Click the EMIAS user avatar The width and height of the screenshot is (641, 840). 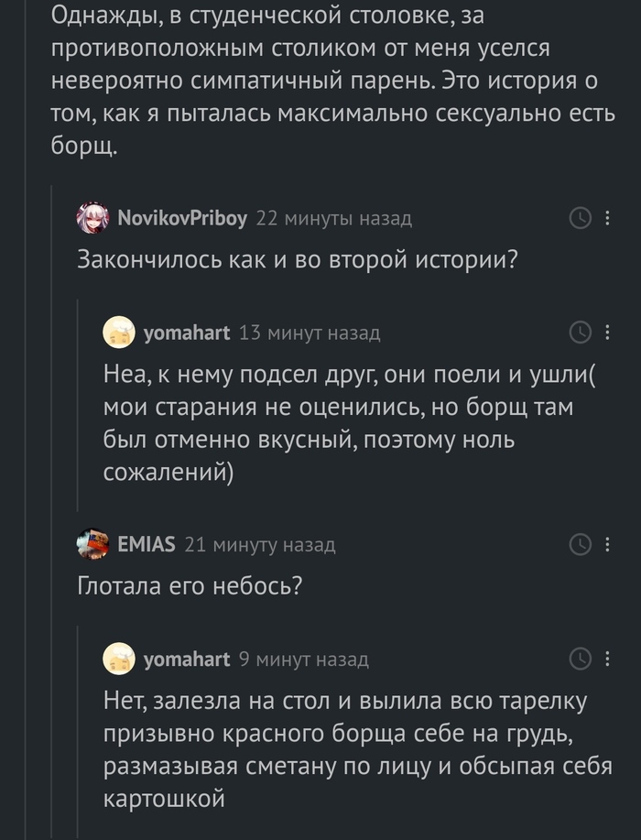coord(93,545)
